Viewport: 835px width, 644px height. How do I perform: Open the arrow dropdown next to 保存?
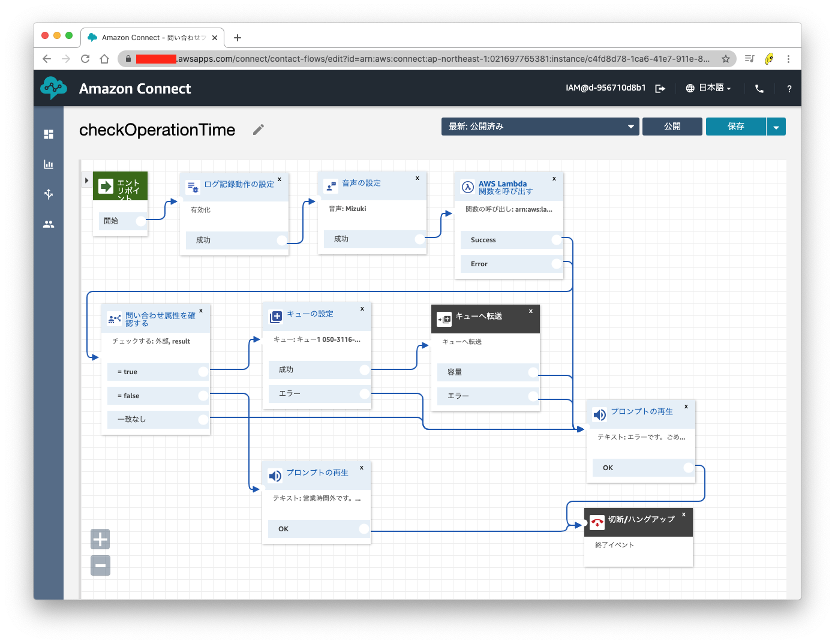(776, 127)
